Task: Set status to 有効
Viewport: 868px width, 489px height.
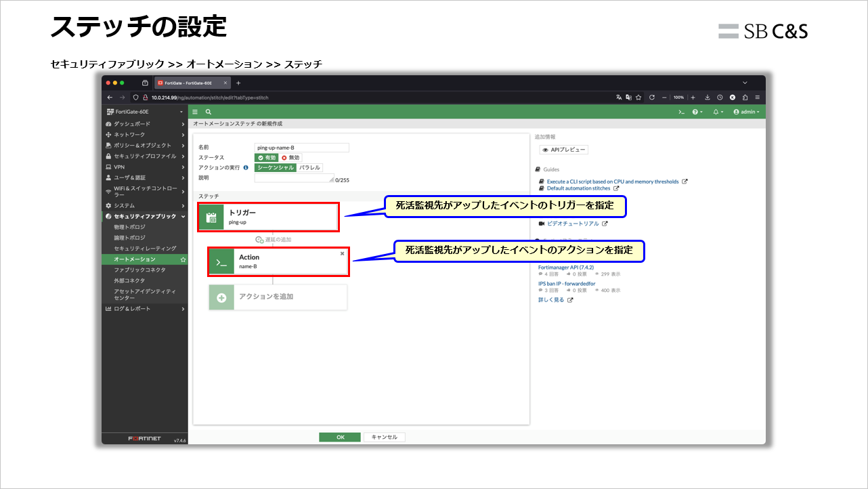Action: 266,157
